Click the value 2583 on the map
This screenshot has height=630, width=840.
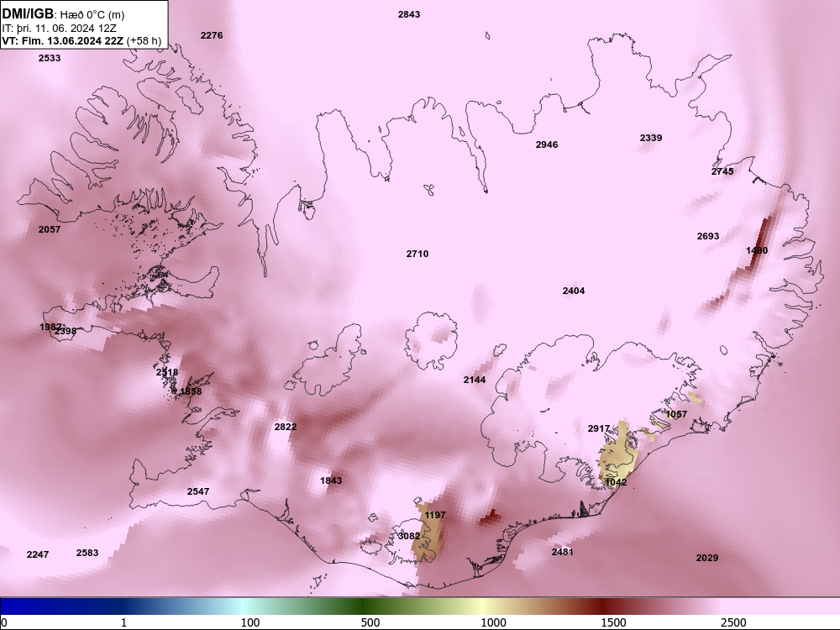pos(87,553)
